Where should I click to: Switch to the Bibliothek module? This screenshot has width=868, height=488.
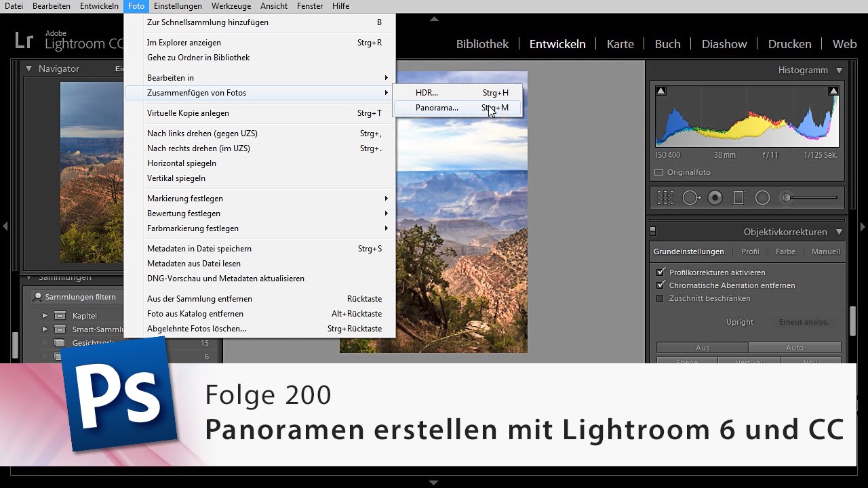(482, 44)
